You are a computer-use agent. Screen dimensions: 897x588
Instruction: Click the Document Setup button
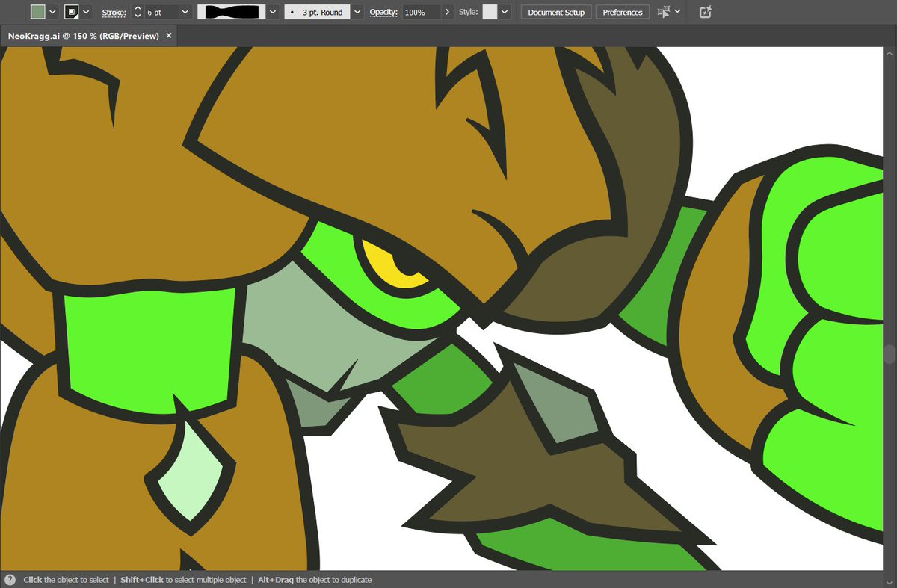tap(556, 13)
